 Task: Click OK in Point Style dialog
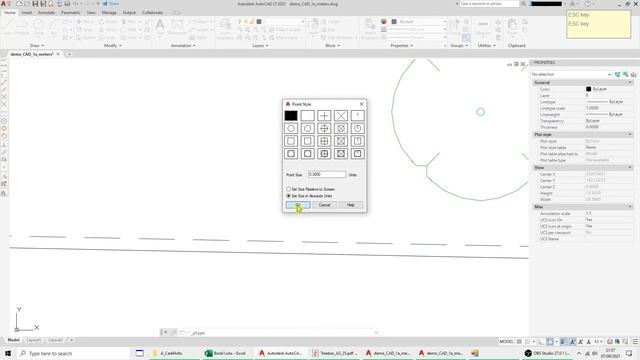pos(298,205)
